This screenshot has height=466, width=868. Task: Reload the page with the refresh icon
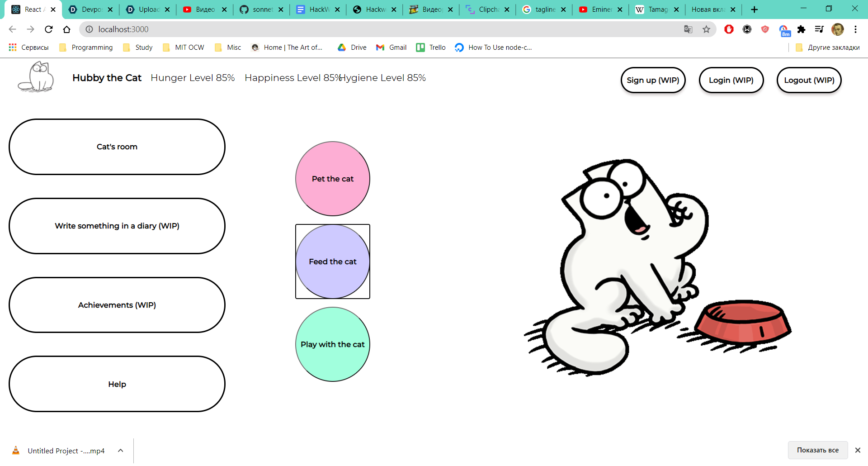click(49, 29)
